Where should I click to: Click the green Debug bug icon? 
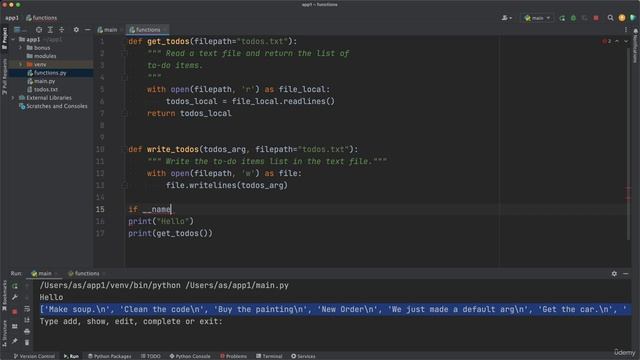(573, 18)
